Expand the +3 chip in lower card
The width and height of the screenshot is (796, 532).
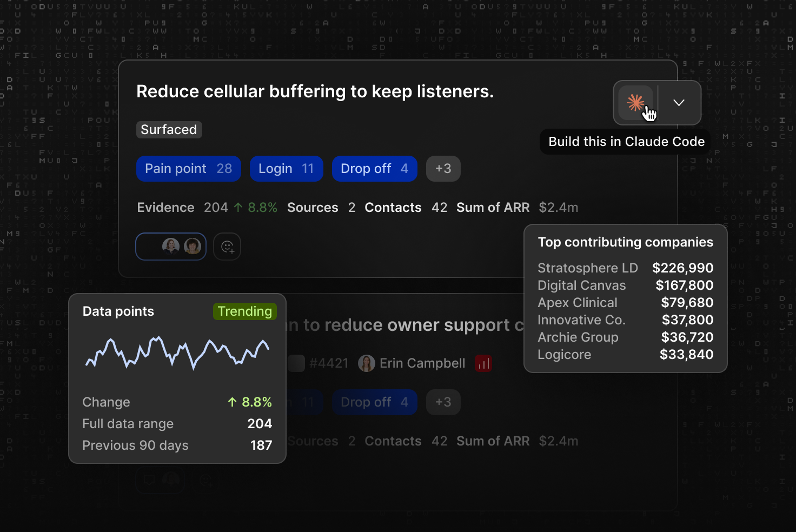443,402
